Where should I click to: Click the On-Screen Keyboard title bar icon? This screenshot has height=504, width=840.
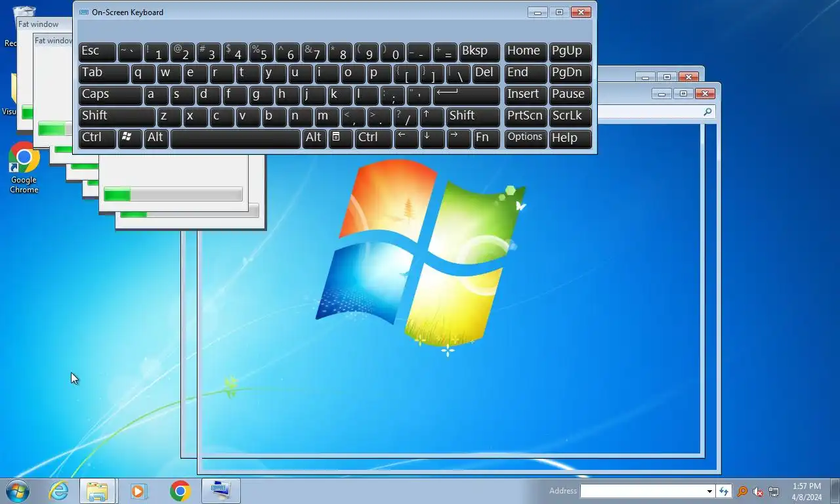click(84, 12)
